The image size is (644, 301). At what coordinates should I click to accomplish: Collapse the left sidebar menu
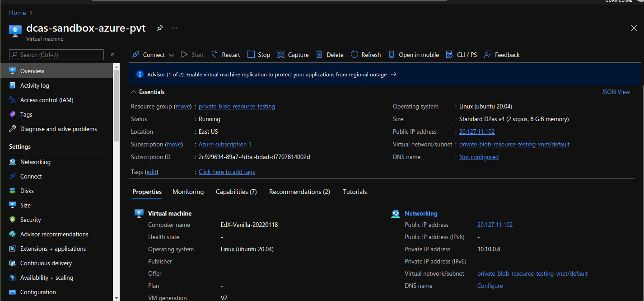coord(112,55)
